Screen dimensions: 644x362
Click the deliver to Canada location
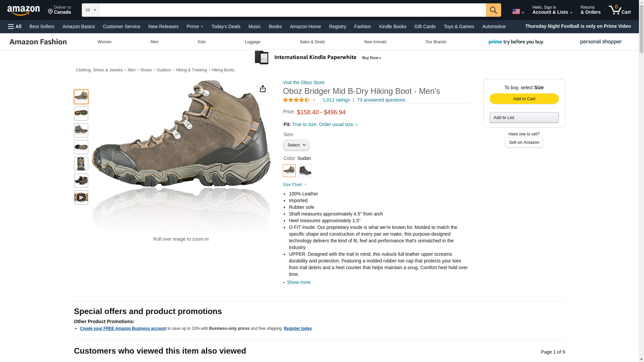pyautogui.click(x=59, y=10)
